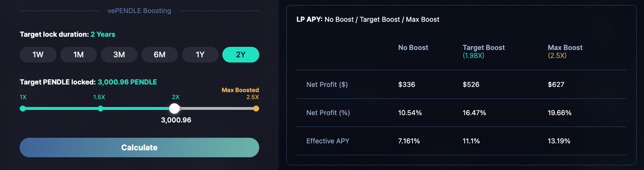Select the 1W lock duration option

click(x=38, y=55)
